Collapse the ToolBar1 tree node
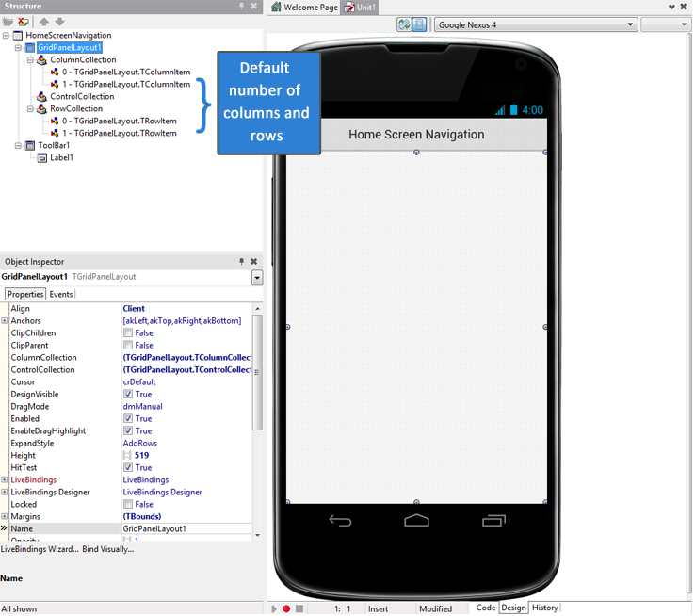695x616 pixels. pos(18,146)
